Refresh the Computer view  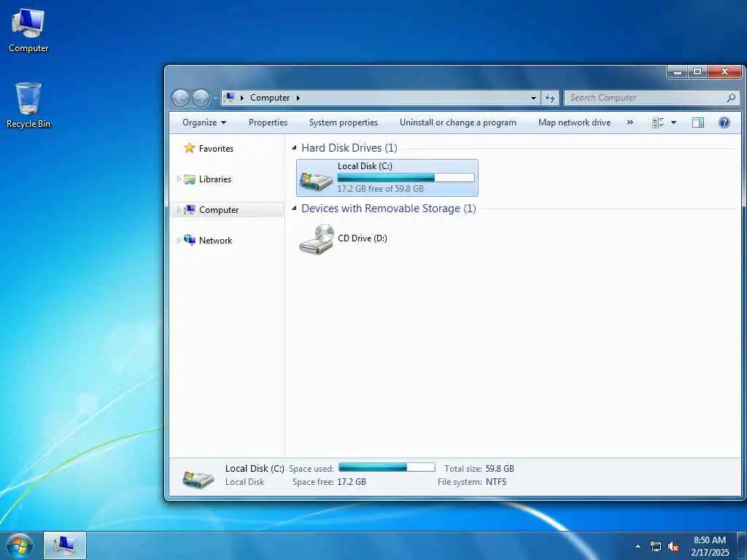point(550,98)
